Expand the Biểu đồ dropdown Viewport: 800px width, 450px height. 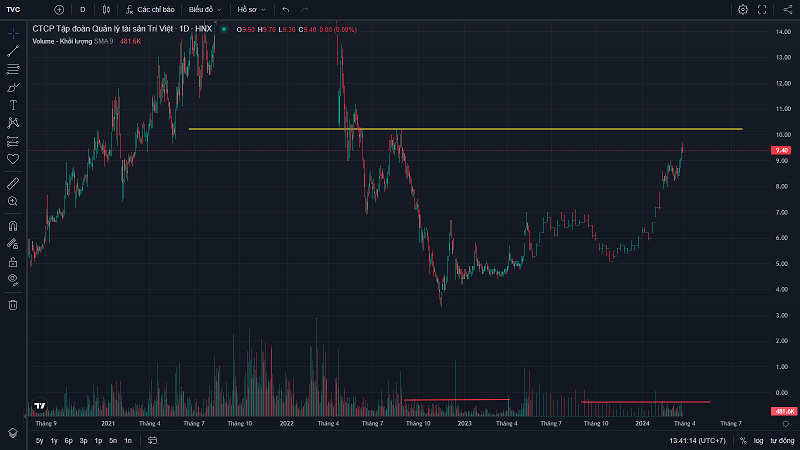point(205,9)
